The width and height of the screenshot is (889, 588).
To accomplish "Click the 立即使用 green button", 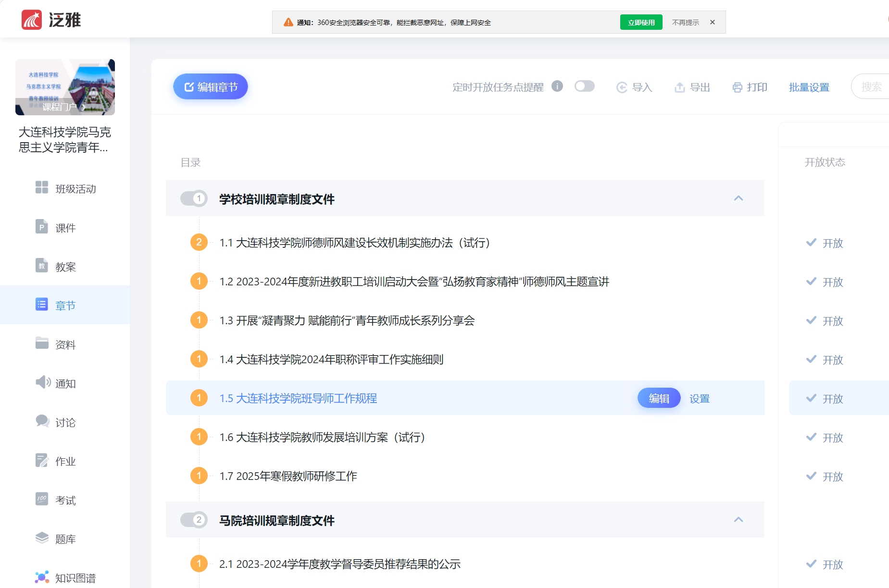I will (641, 22).
